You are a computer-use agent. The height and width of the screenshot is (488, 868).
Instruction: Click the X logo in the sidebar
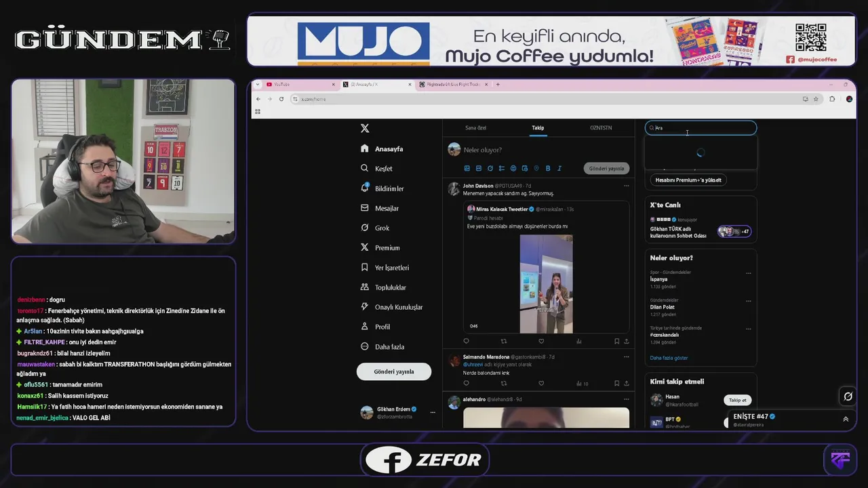365,128
